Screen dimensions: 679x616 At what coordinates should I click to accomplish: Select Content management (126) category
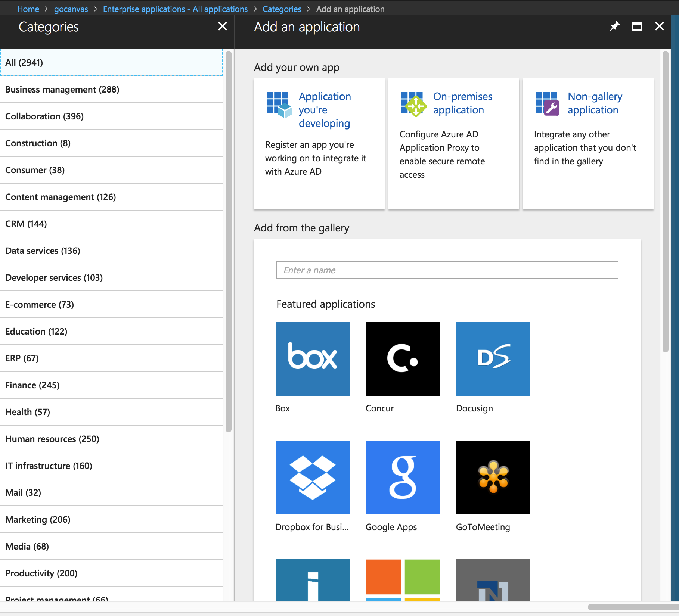[111, 197]
